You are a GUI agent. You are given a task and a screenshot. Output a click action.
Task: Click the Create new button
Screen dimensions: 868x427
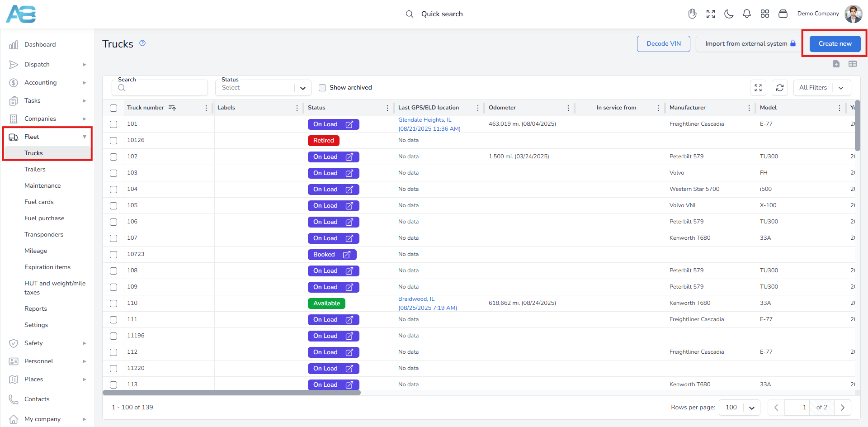point(835,44)
